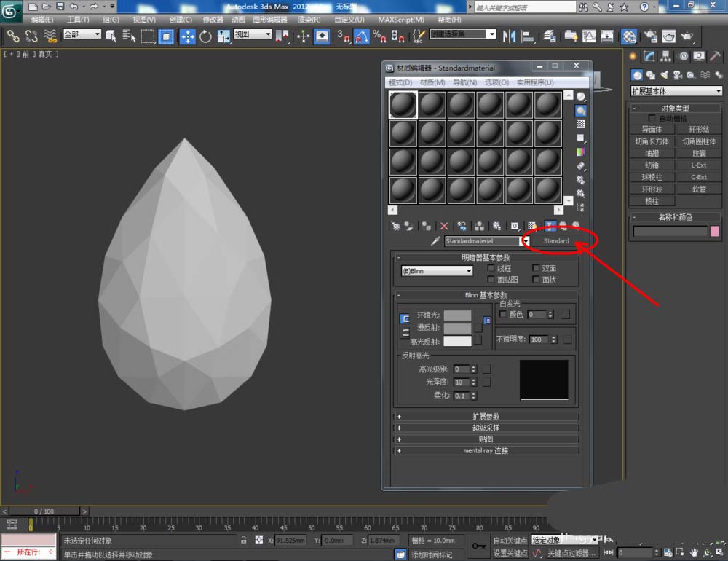Click the teapot Render icon in toolbar
This screenshot has height=561, width=728.
click(687, 36)
